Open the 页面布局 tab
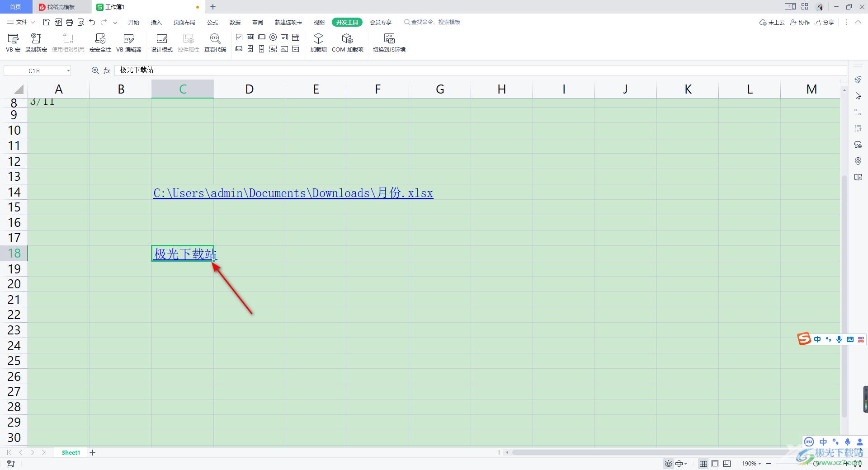The width and height of the screenshot is (868, 470). [184, 22]
